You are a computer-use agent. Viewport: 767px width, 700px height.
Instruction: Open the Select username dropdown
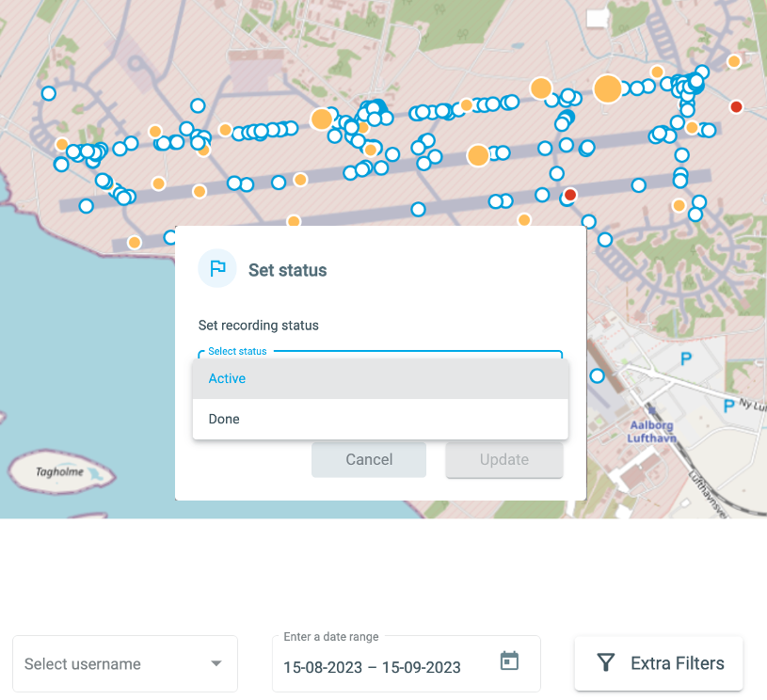click(124, 663)
